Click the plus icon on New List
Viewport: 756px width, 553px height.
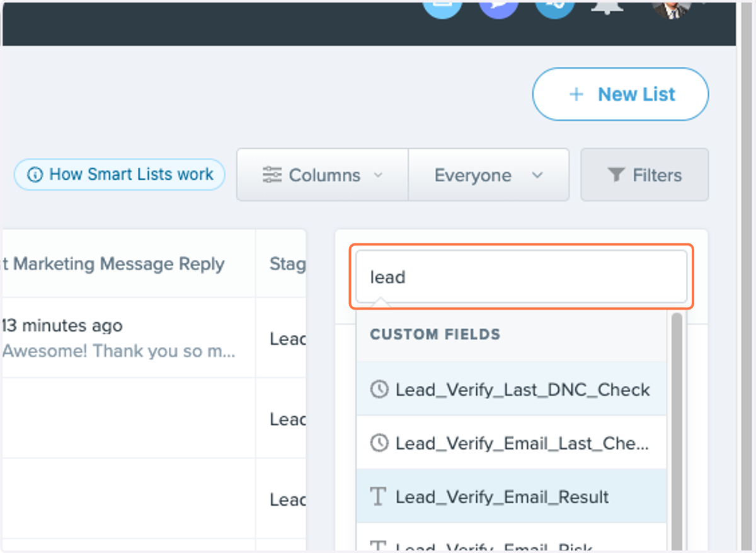[x=576, y=95]
